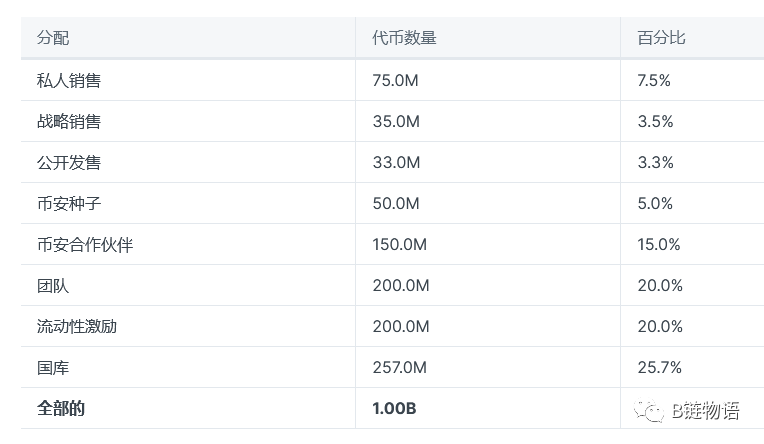Click the 20.0% percentage in 流动性激励 row
Viewport: 764px width, 444px height.
click(660, 326)
